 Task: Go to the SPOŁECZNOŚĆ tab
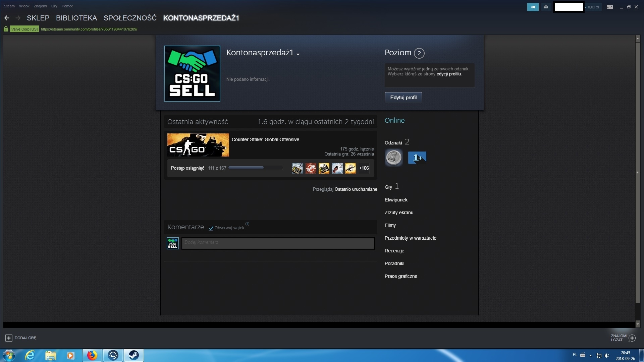click(130, 18)
